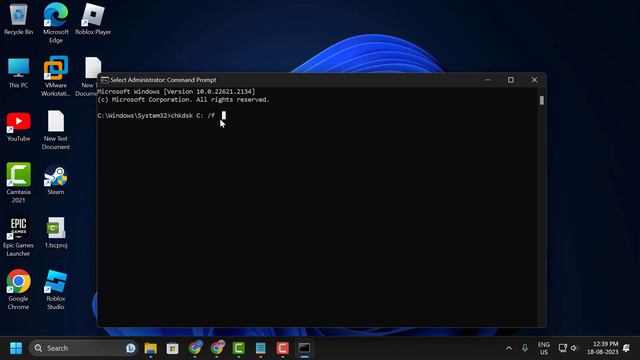Open the Notepad icon on the taskbar
640x360 pixels.
click(x=260, y=348)
